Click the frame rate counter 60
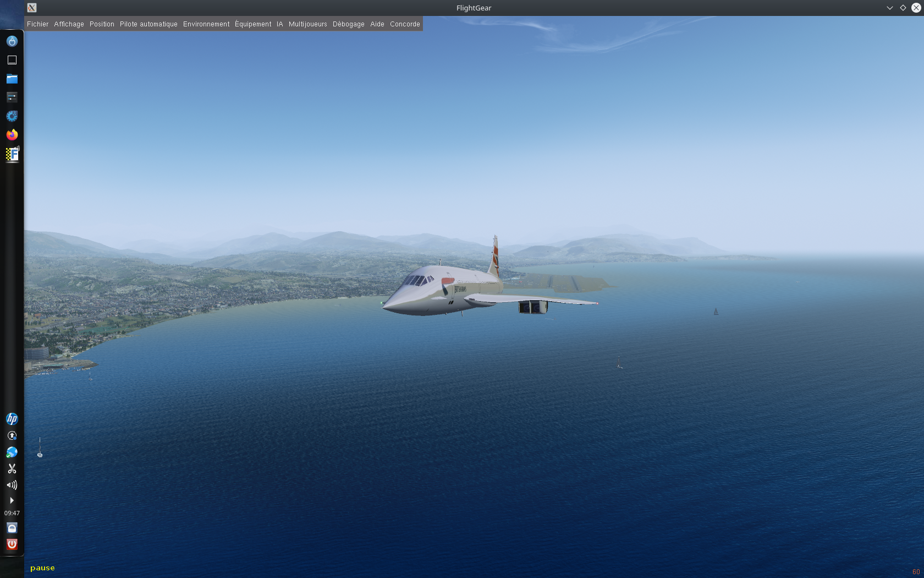 coord(916,572)
